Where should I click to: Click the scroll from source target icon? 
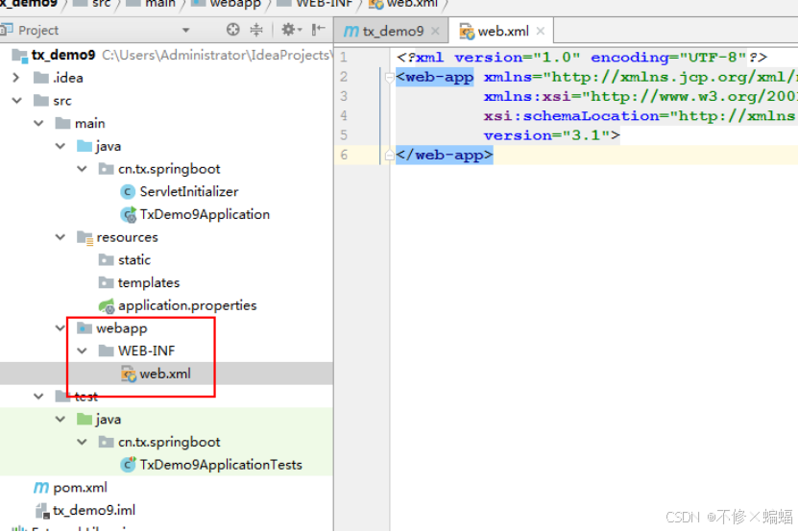pyautogui.click(x=232, y=30)
